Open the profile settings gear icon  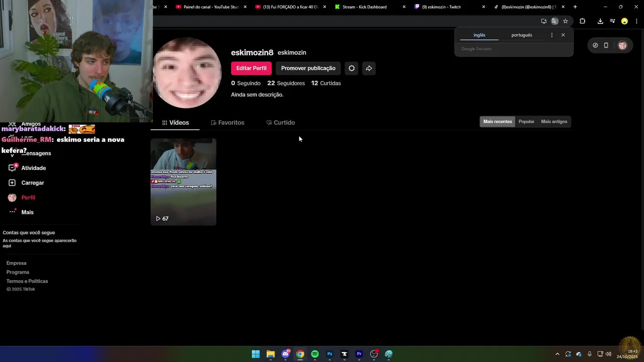pyautogui.click(x=352, y=68)
